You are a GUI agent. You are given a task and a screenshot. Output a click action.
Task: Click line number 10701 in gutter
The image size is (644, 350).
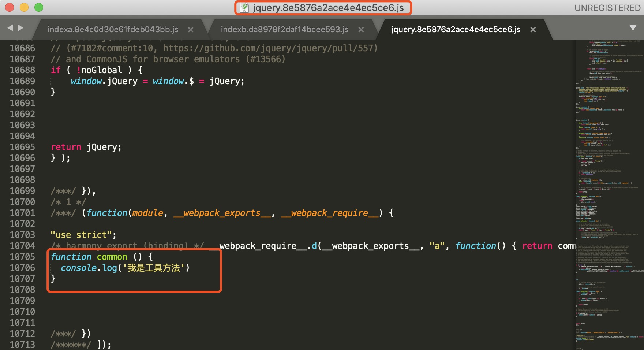(22, 213)
